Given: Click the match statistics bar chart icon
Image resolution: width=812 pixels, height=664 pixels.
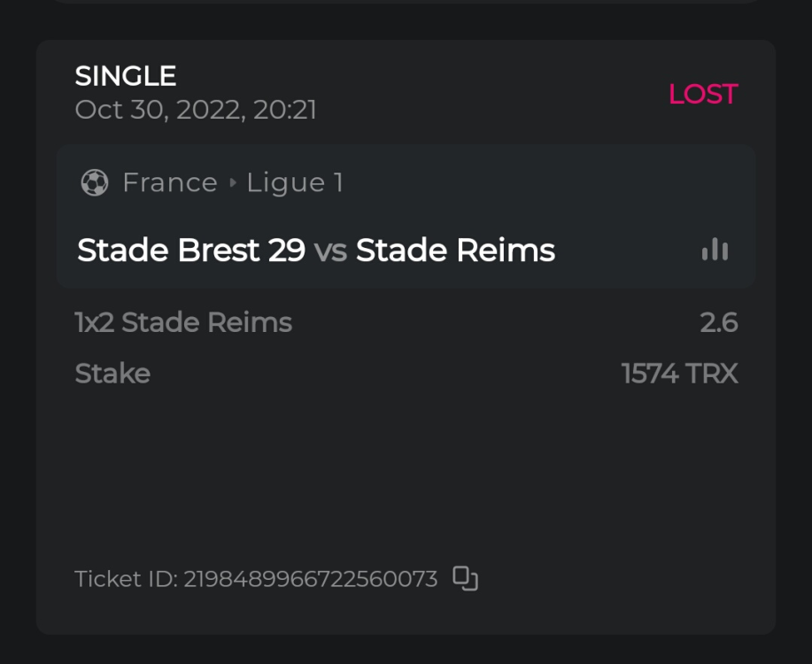Looking at the screenshot, I should (715, 251).
